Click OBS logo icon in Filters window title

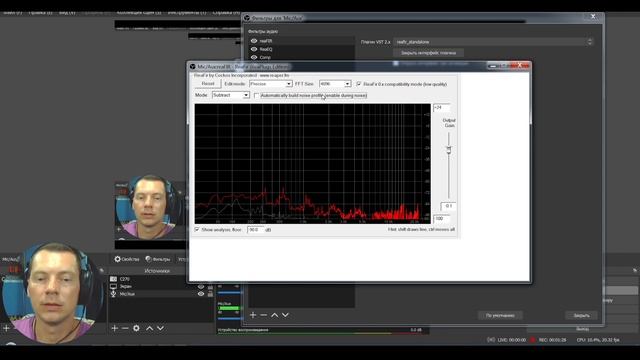click(x=247, y=18)
